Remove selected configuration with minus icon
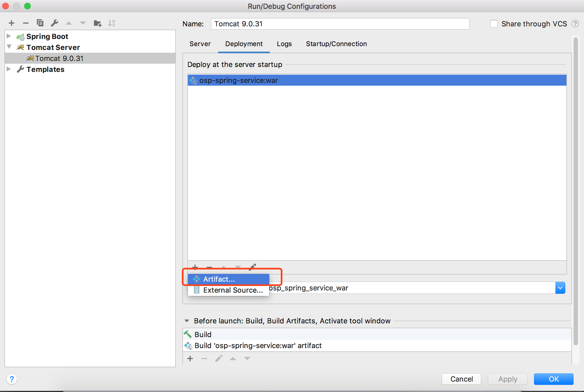 pos(26,23)
